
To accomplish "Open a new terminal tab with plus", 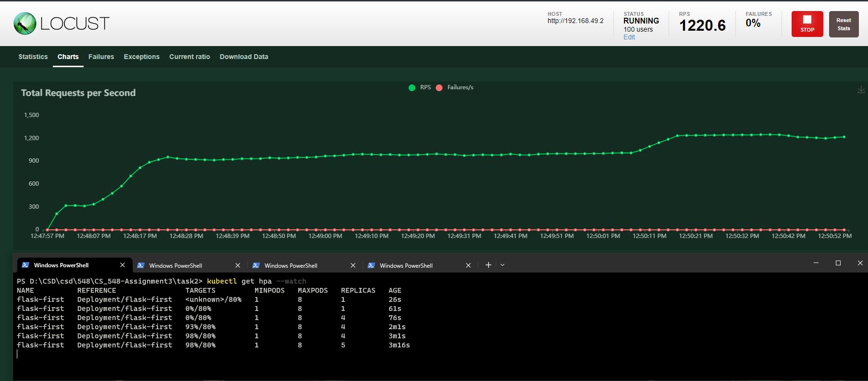I will 488,265.
